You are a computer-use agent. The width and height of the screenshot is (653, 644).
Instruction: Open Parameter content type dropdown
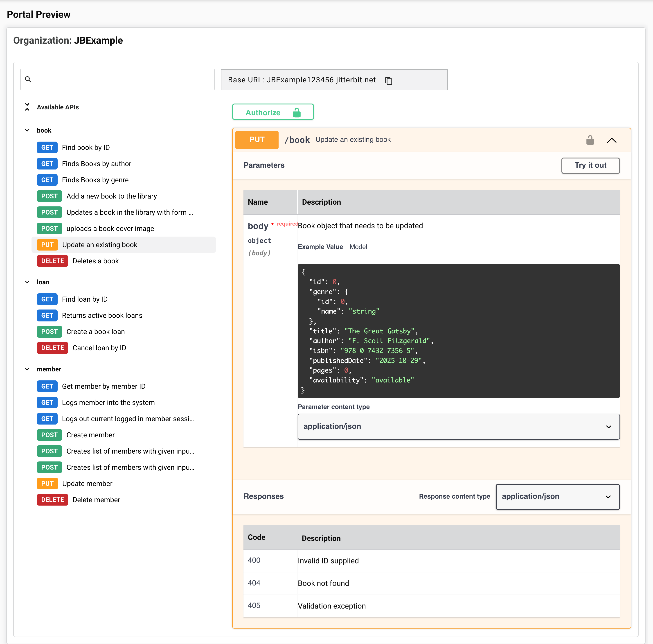tap(458, 426)
